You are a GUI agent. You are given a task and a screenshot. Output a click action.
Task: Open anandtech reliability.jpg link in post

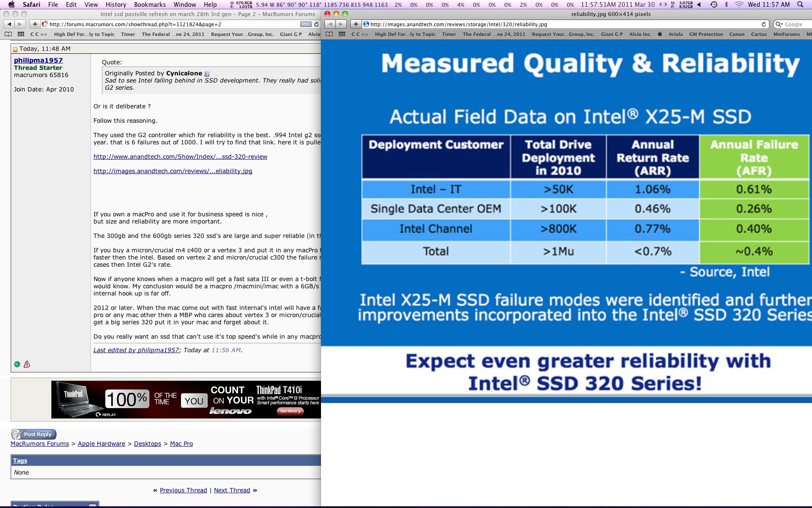[173, 171]
